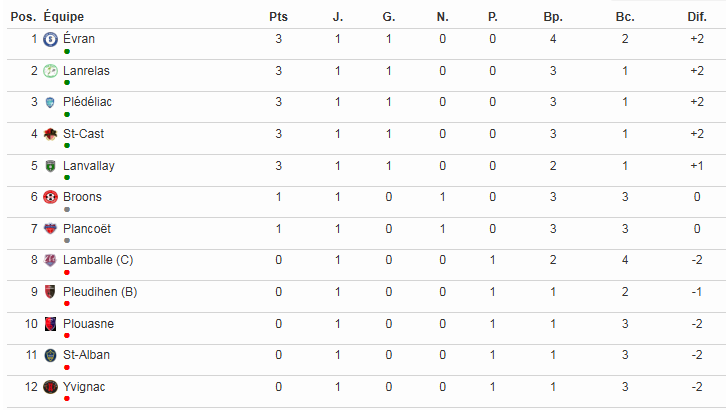Click the green status dot under Évran
The width and height of the screenshot is (726, 410).
click(x=66, y=51)
